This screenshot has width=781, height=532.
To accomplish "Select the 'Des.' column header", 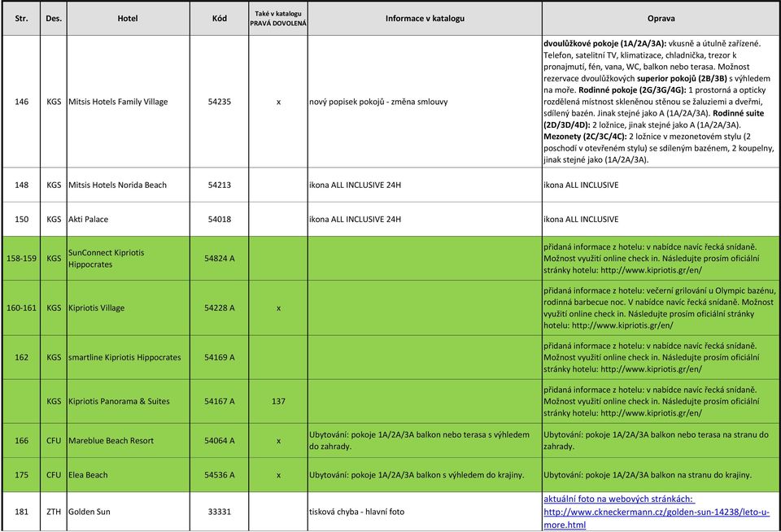I will click(x=54, y=19).
